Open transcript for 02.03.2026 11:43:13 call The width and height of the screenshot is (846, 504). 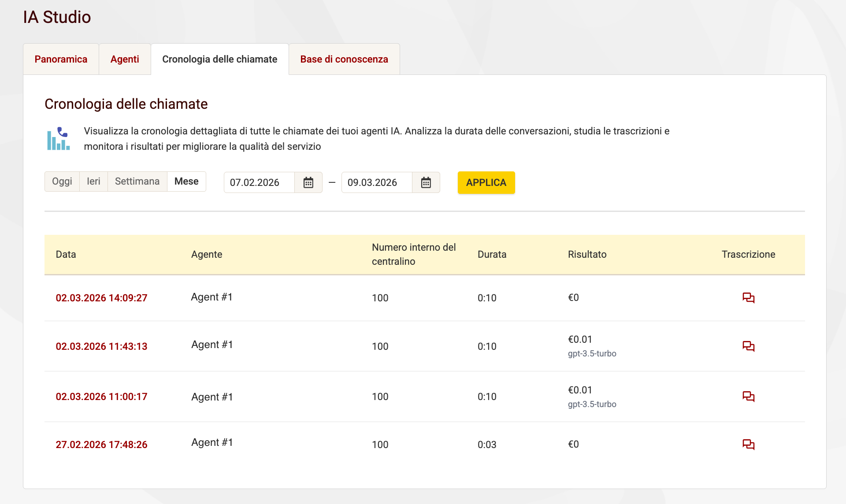click(x=748, y=346)
